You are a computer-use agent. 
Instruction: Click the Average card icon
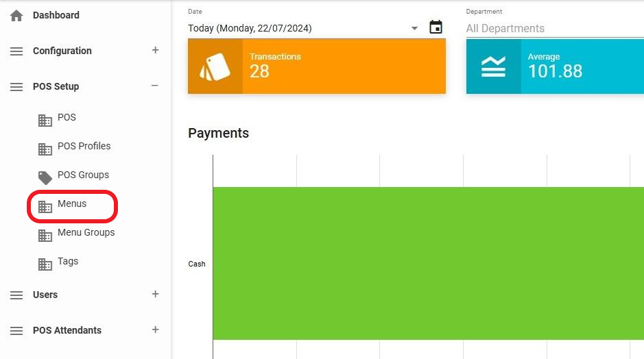coord(493,66)
